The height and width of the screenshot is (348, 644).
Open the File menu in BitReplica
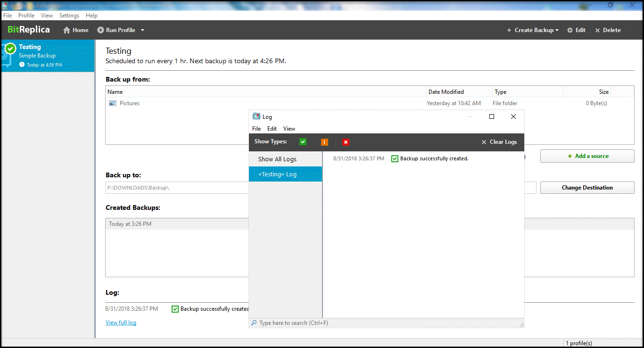point(8,16)
